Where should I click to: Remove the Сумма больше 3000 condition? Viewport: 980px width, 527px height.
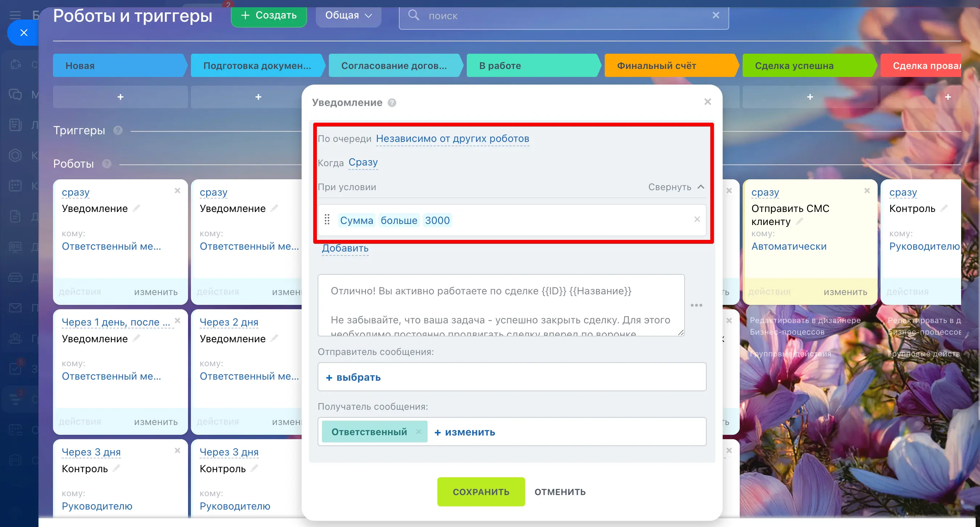click(697, 219)
